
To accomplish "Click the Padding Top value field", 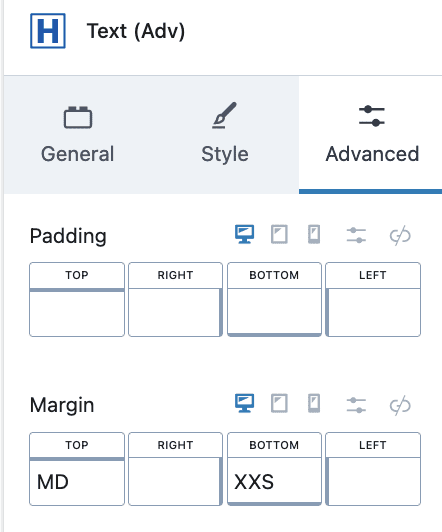I will [x=77, y=313].
